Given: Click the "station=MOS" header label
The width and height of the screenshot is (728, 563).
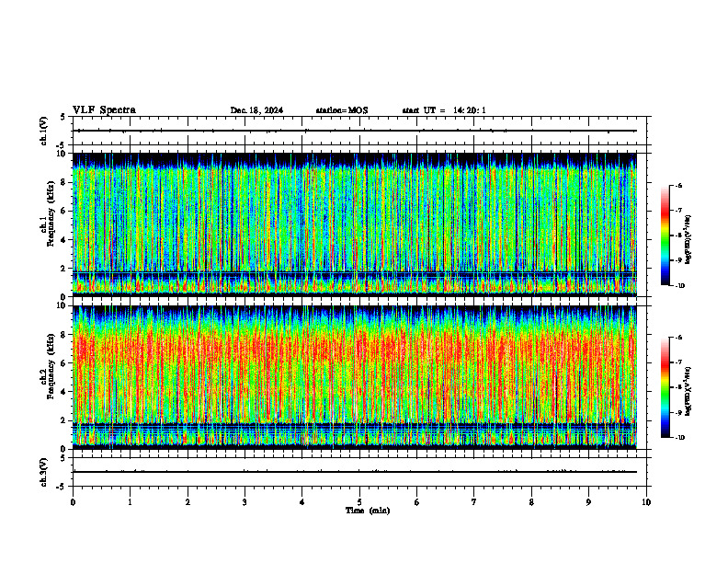Looking at the screenshot, I should tap(342, 110).
